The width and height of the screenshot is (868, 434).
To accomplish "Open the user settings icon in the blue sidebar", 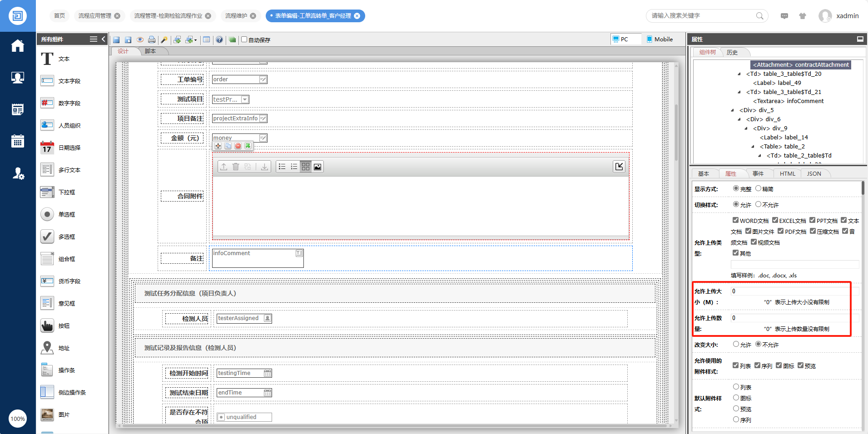I will [18, 173].
